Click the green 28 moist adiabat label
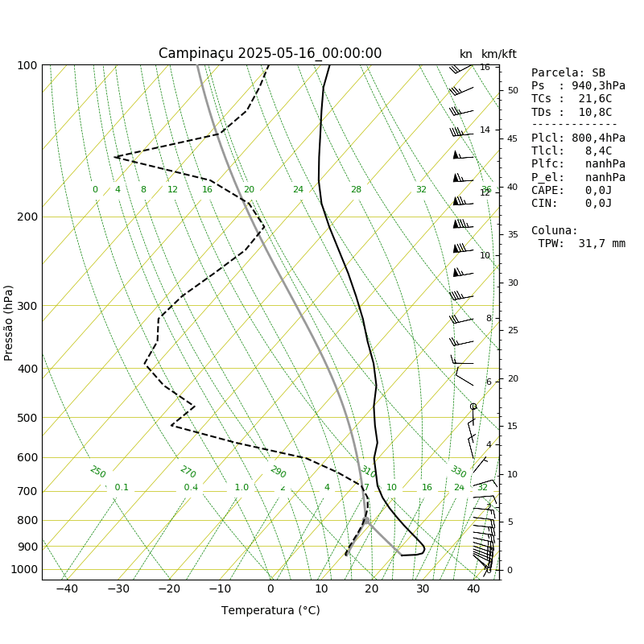This screenshot has width=644, height=644. coord(356,189)
